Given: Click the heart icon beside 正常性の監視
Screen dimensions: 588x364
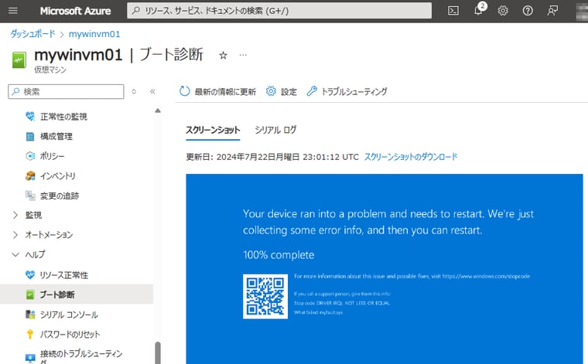Looking at the screenshot, I should [x=30, y=117].
